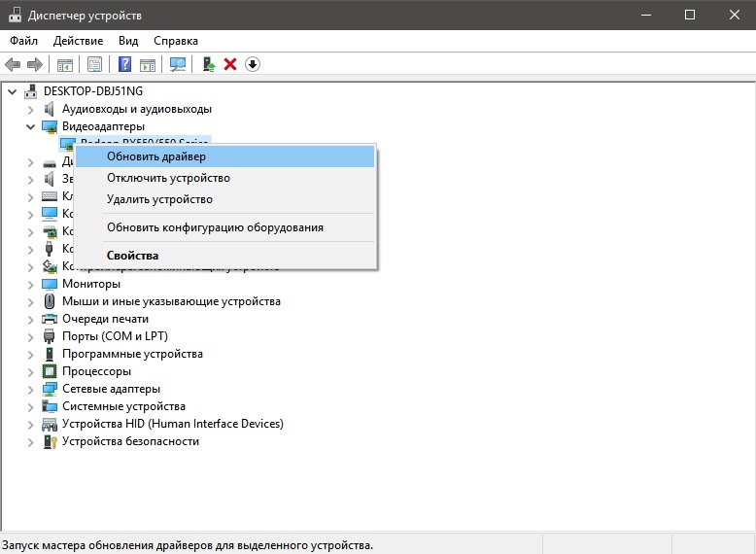Image resolution: width=756 pixels, height=554 pixels.
Task: Expand the Сетевые адаптеры node
Action: pyautogui.click(x=31, y=389)
